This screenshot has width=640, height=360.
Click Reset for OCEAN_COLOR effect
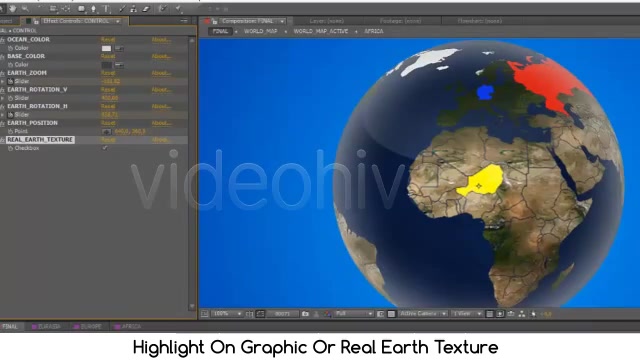pyautogui.click(x=108, y=40)
